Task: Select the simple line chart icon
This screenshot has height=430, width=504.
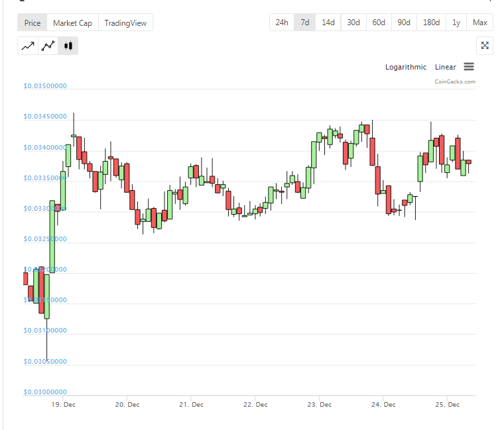Action: click(28, 46)
